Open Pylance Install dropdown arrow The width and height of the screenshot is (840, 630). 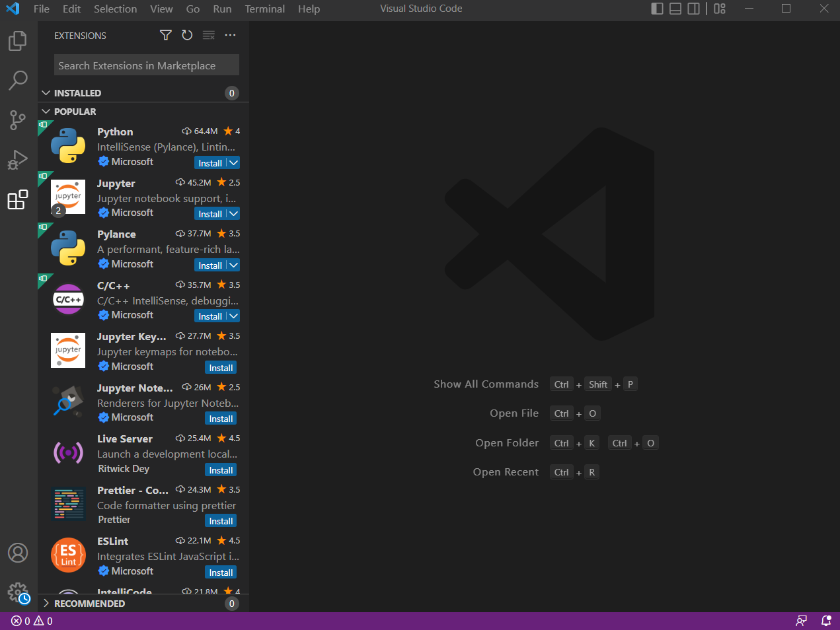click(x=233, y=265)
